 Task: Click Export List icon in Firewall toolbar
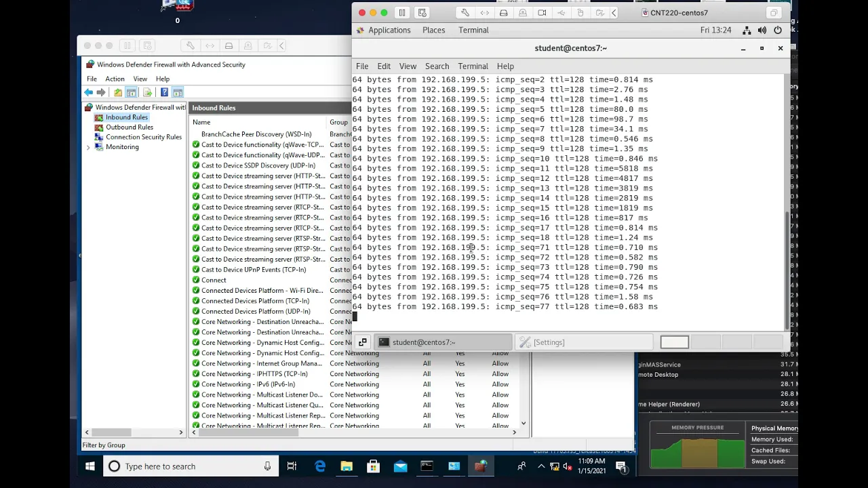[x=147, y=92]
